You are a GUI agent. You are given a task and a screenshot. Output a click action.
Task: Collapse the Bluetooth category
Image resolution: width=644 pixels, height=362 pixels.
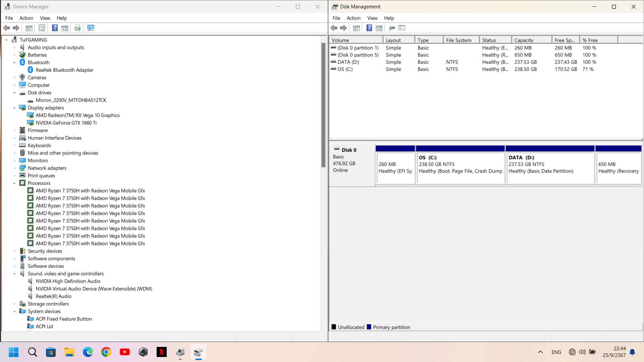point(14,62)
